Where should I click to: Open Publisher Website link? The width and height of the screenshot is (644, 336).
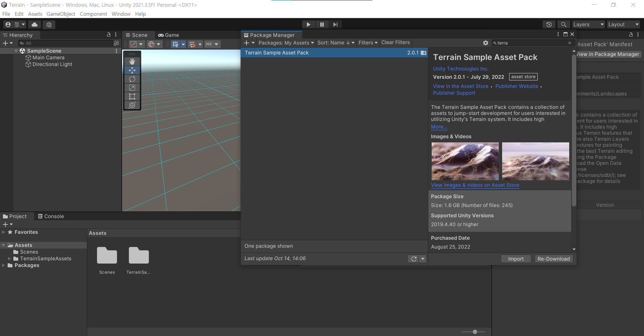pos(517,86)
